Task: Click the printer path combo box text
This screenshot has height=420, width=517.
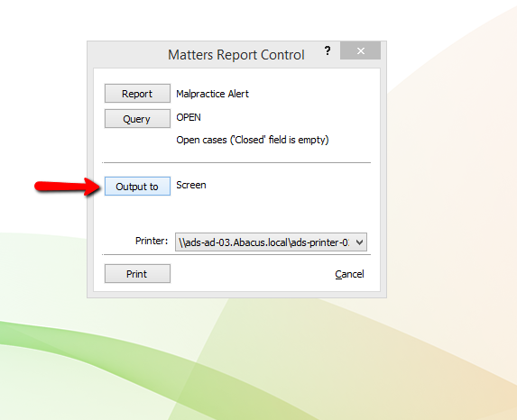Action: coord(263,242)
